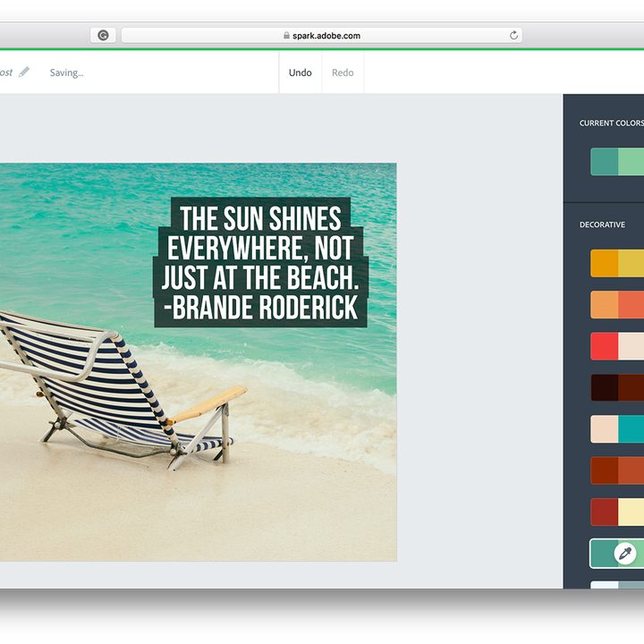Reload the page with the refresh icon
Viewport: 644px width, 644px height.
pos(513,35)
